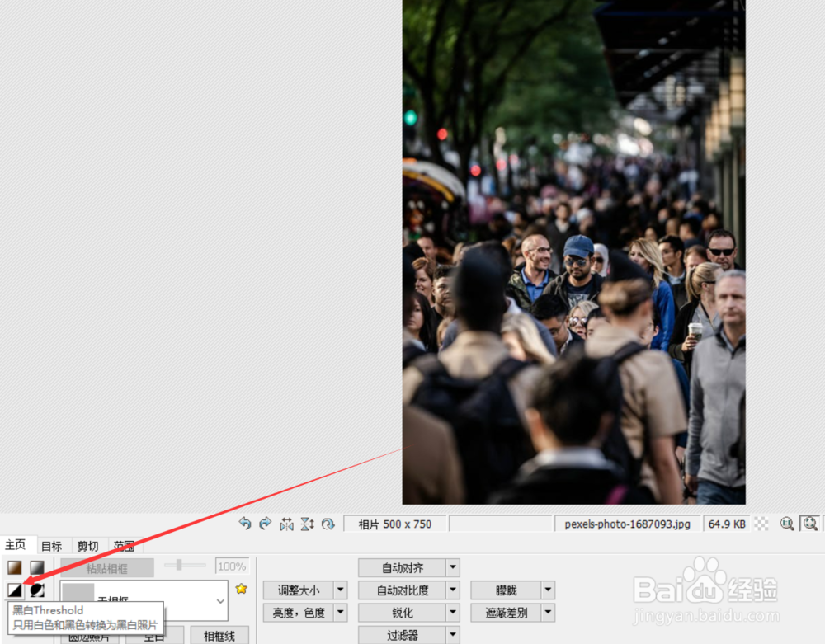The height and width of the screenshot is (644, 825).
Task: Apply the grayscale gradient effect icon
Action: click(x=37, y=567)
